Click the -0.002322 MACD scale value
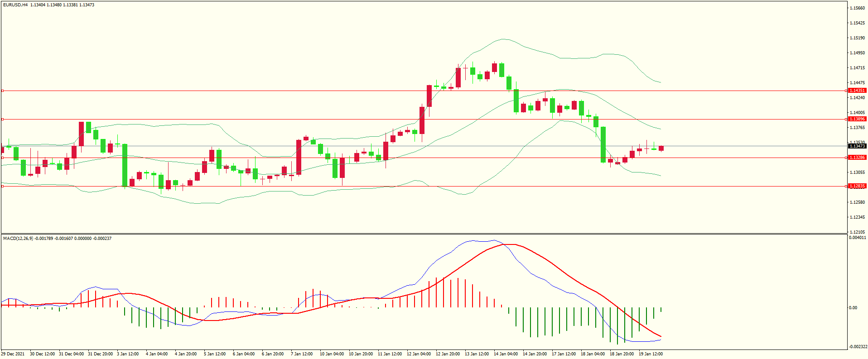Image resolution: width=868 pixels, height=359 pixels. (857, 347)
